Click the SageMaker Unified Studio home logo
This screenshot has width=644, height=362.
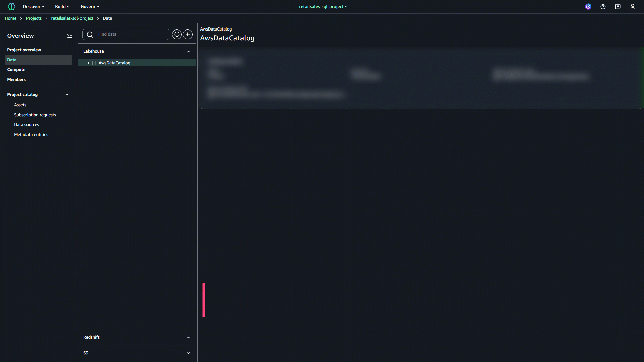point(11,6)
